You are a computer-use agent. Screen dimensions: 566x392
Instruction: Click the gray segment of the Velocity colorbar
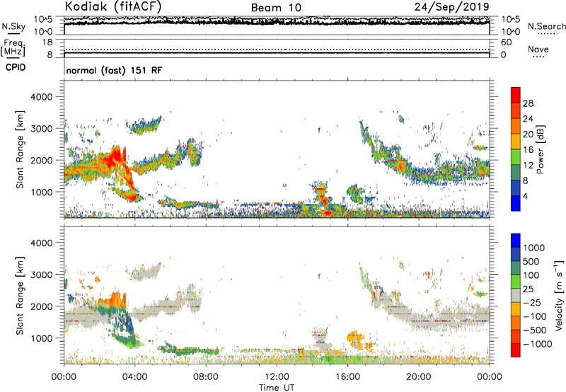516,295
